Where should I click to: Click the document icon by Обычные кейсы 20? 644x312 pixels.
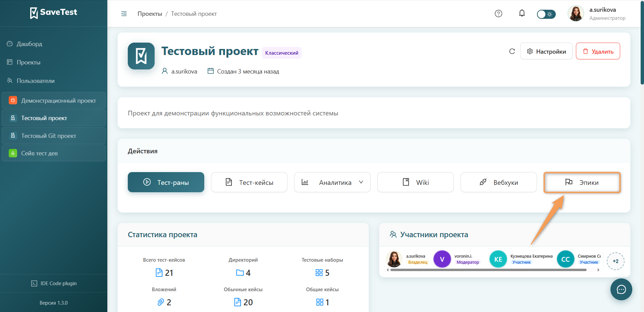pos(237,302)
